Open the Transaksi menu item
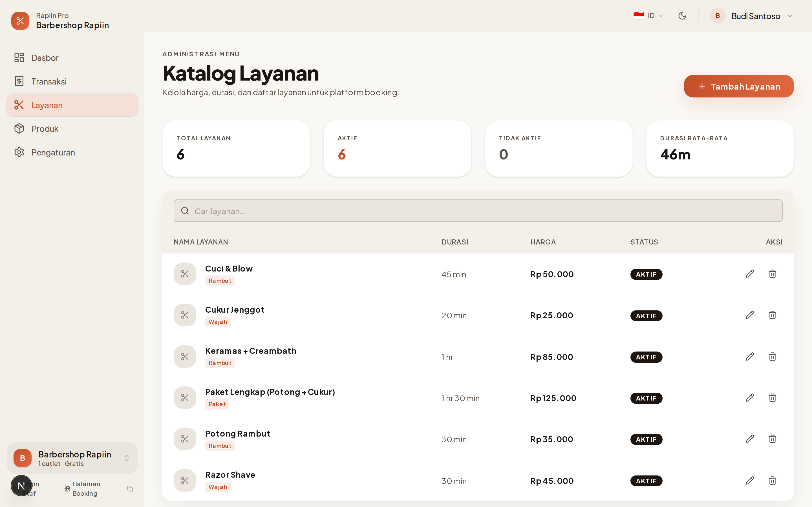Viewport: 812px width, 507px height. [49, 81]
